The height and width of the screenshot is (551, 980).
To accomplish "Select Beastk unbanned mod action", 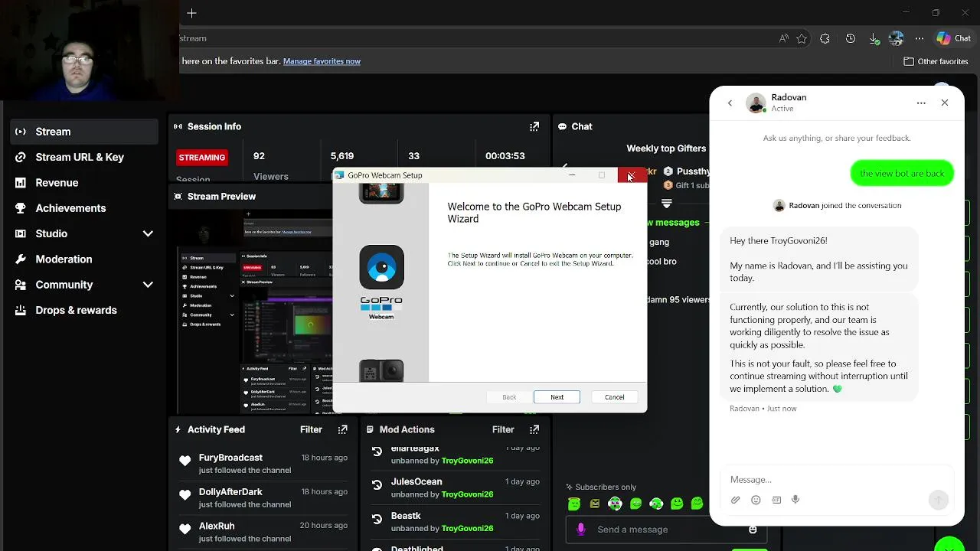I will [x=455, y=522].
